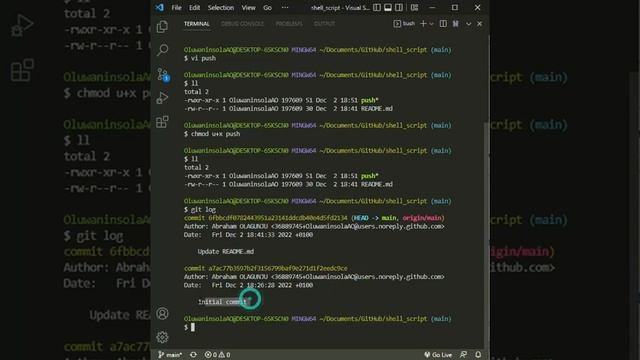
Task: Open the Manage settings gear
Action: (x=162, y=337)
